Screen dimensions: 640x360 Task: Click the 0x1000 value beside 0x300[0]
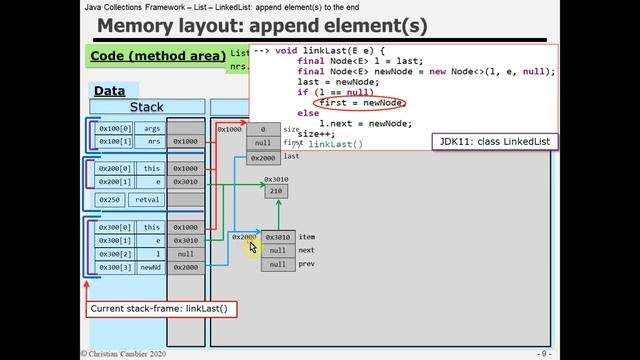tap(186, 227)
